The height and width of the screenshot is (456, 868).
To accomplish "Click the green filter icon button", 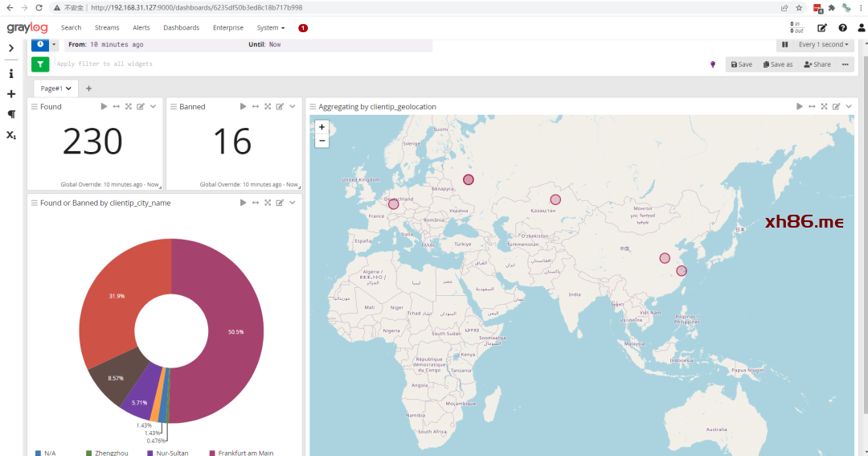I will coord(40,64).
